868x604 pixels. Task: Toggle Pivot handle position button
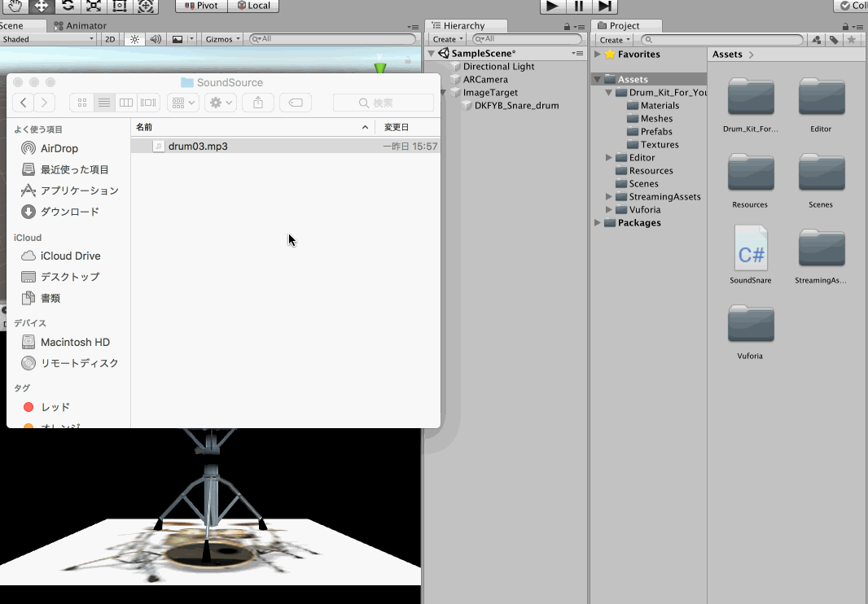[201, 6]
